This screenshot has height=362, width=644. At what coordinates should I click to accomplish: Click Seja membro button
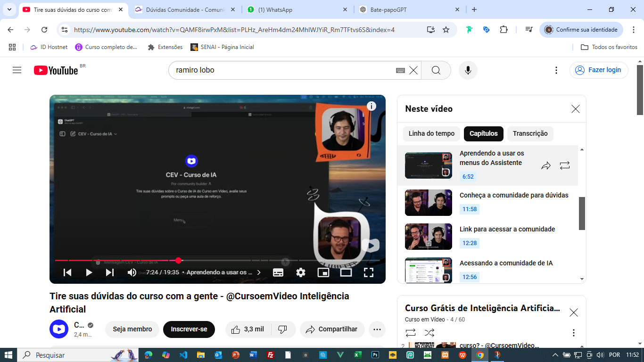[132, 329]
